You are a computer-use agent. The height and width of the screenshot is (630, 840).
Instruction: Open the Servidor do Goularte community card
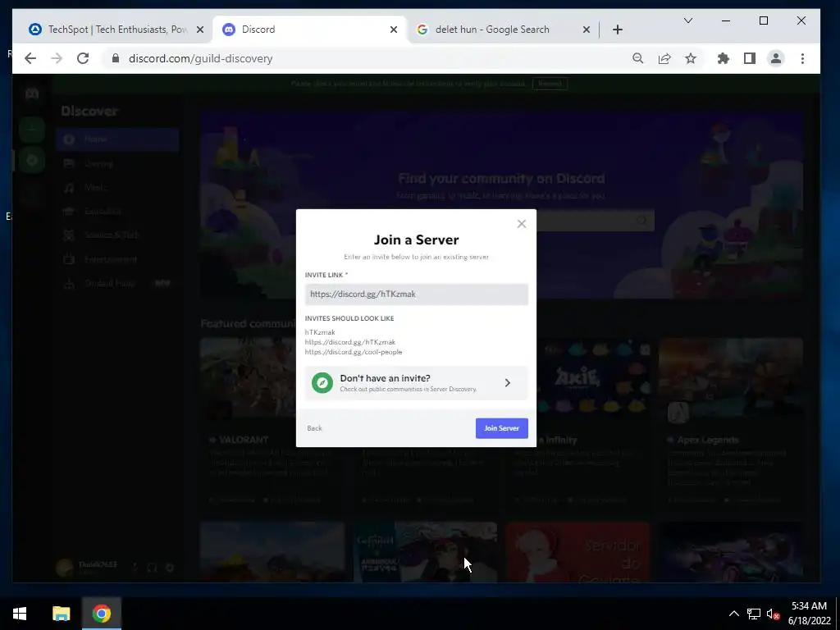click(577, 552)
